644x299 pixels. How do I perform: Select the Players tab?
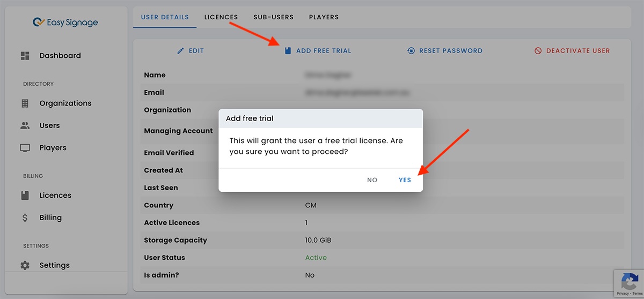point(324,17)
